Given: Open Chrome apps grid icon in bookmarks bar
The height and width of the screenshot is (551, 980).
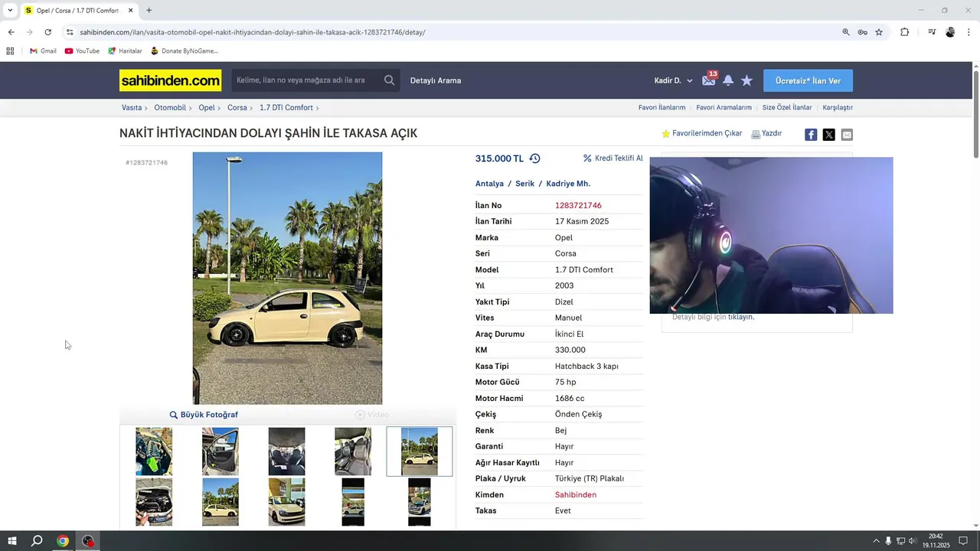Looking at the screenshot, I should 10,51.
